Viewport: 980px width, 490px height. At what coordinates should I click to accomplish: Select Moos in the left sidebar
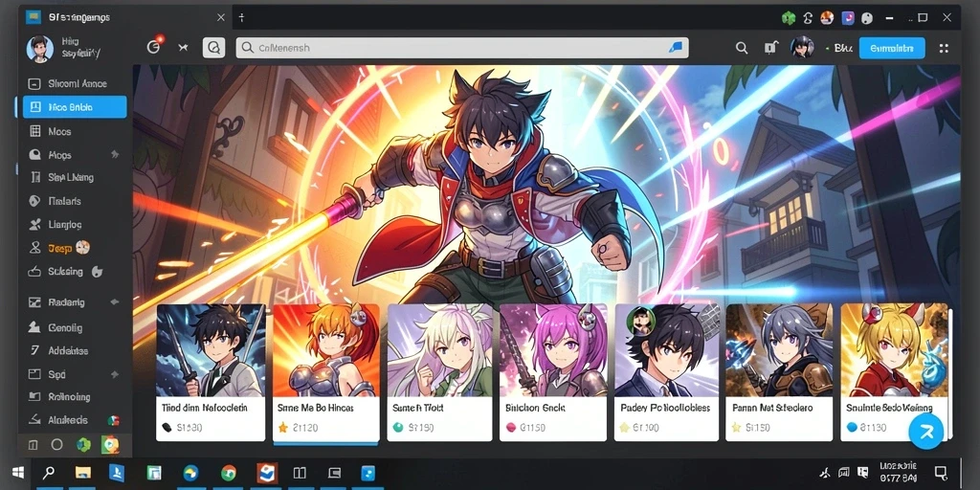[x=75, y=131]
